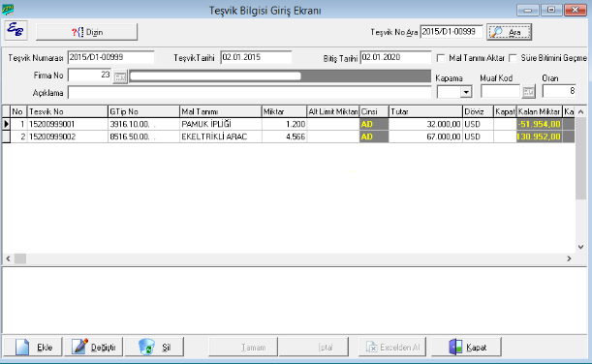Viewport: 592px width, 364px height.
Task: Click the Ekle new document button
Action: click(33, 347)
